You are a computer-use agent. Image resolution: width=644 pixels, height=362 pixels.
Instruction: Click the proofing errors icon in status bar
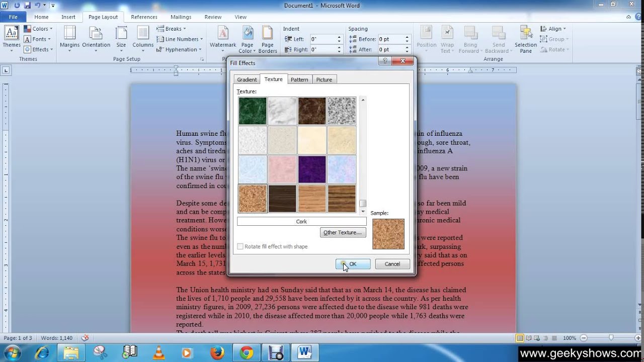85,338
